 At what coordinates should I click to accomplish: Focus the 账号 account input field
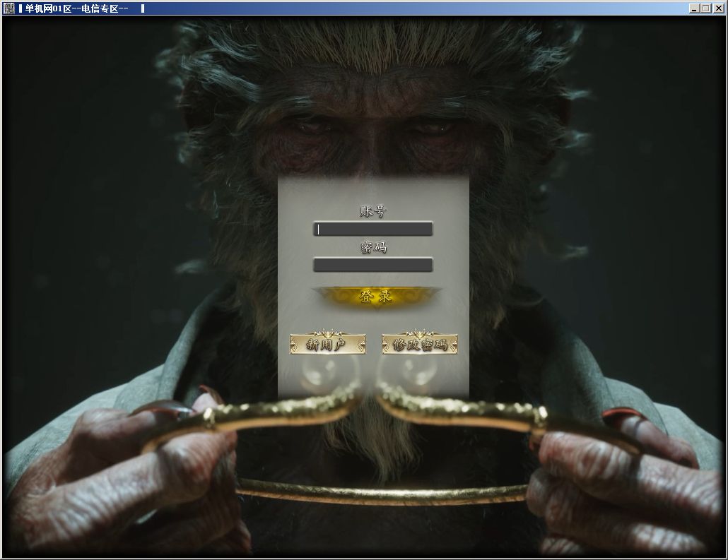372,229
